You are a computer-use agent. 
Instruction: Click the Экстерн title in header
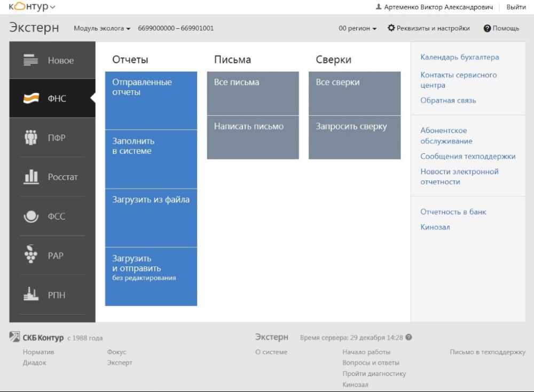click(x=34, y=28)
